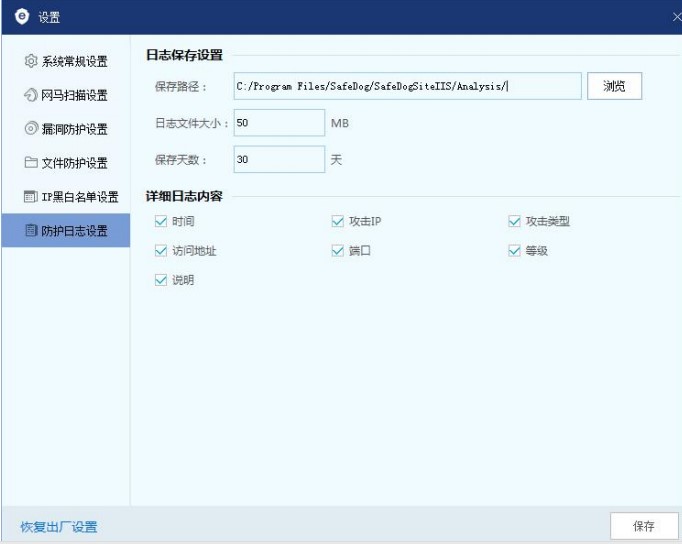682x544 pixels.
Task: Select 文件防护设置 in sidebar
Action: pyautogui.click(x=66, y=163)
